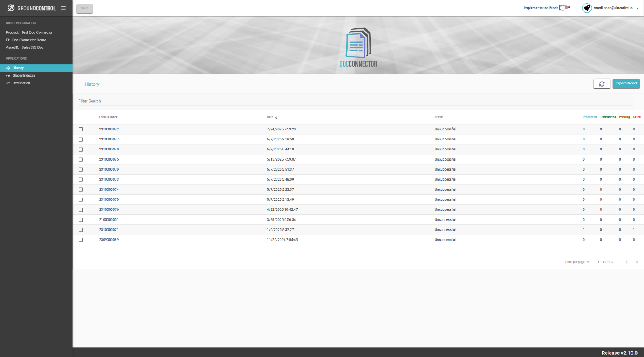The height and width of the screenshot is (357, 644).
Task: Sort by Date column header
Action: [x=270, y=117]
